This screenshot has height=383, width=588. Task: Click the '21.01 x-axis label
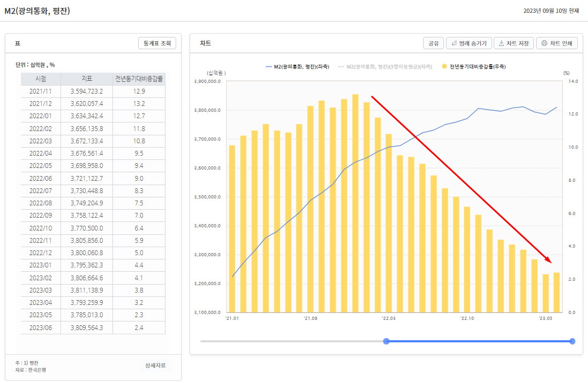[232, 318]
